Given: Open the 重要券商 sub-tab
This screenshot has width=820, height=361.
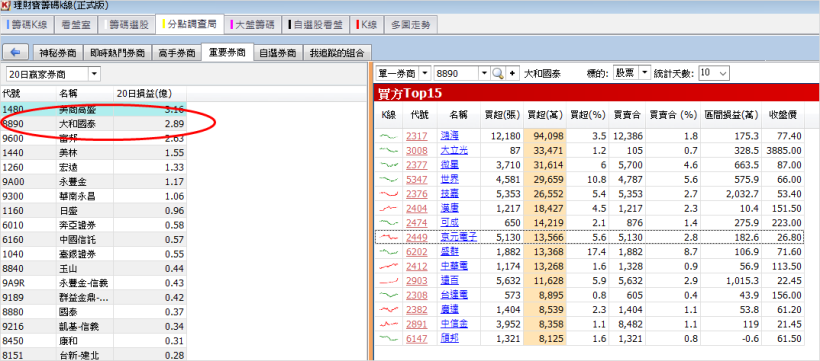Looking at the screenshot, I should (x=227, y=52).
